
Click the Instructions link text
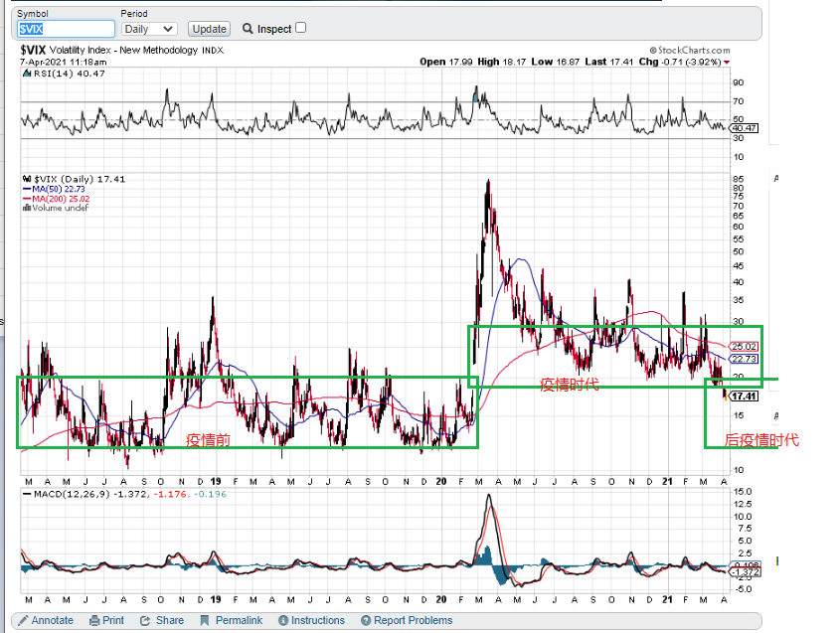pyautogui.click(x=317, y=620)
